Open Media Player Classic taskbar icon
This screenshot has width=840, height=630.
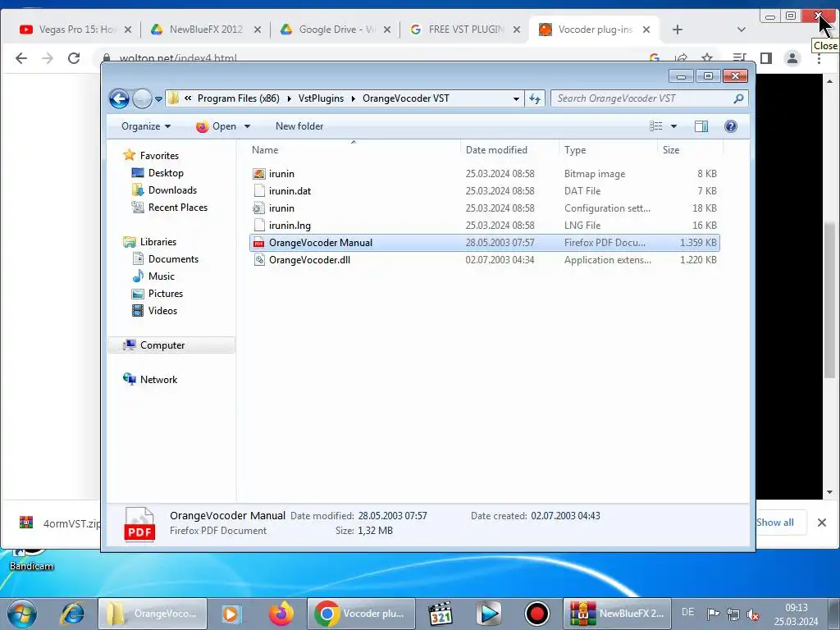441,614
